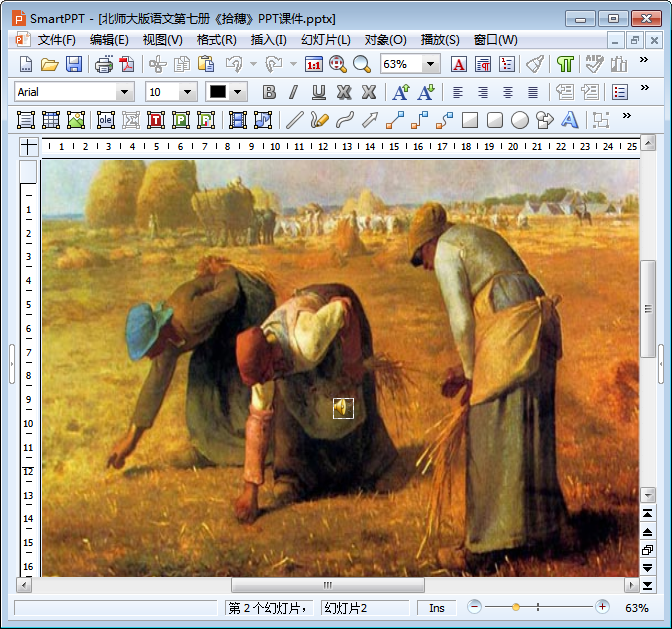The height and width of the screenshot is (629, 672).
Task: Select the magnifier zoom tool
Action: pos(362,64)
